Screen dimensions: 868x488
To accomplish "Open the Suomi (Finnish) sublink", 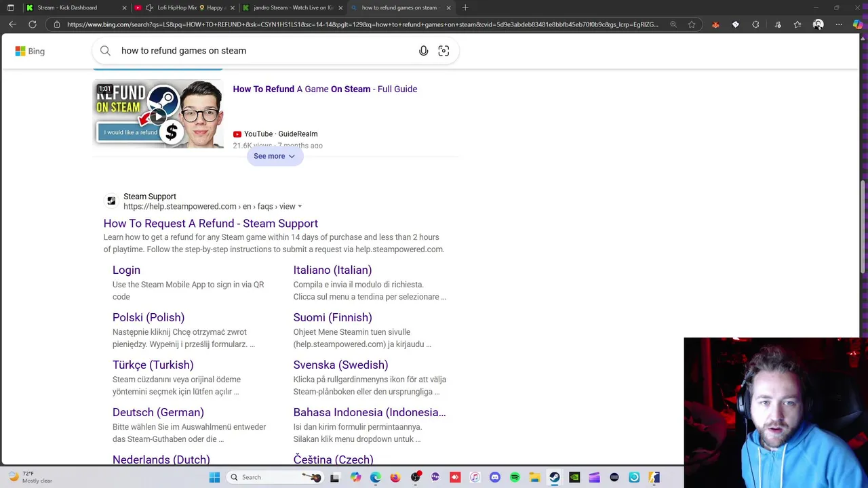I will (332, 317).
